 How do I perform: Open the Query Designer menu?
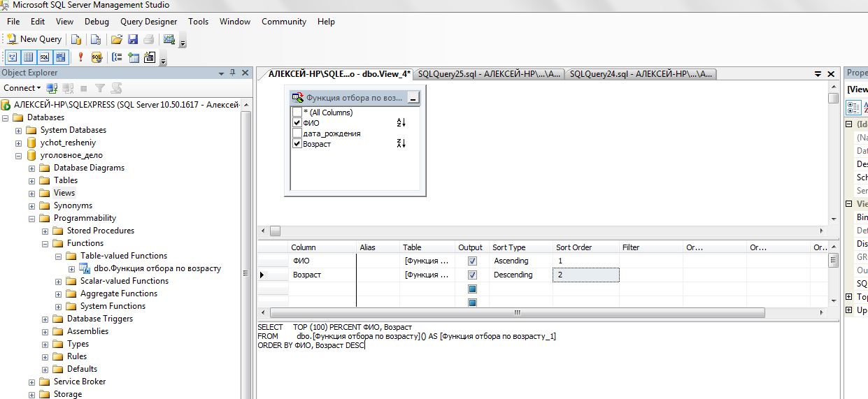(149, 22)
